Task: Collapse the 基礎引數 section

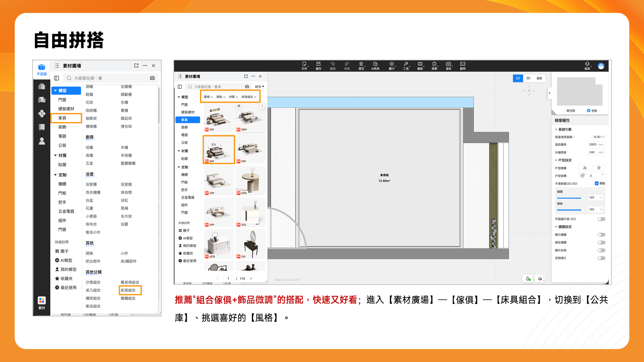Action: 556,129
